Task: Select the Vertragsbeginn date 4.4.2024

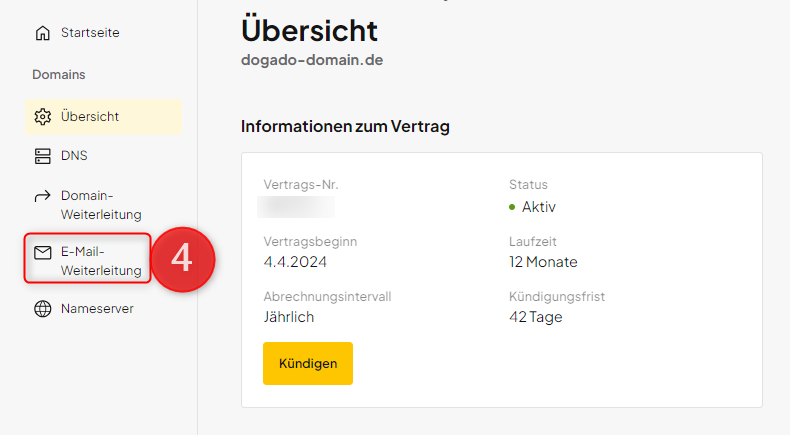Action: [295, 262]
